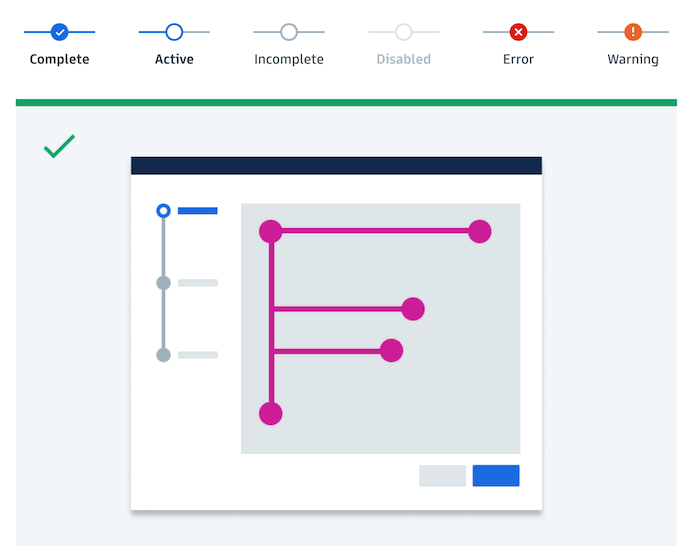Click the Disabled step circle indicator
This screenshot has width=700, height=560.
pos(404,32)
